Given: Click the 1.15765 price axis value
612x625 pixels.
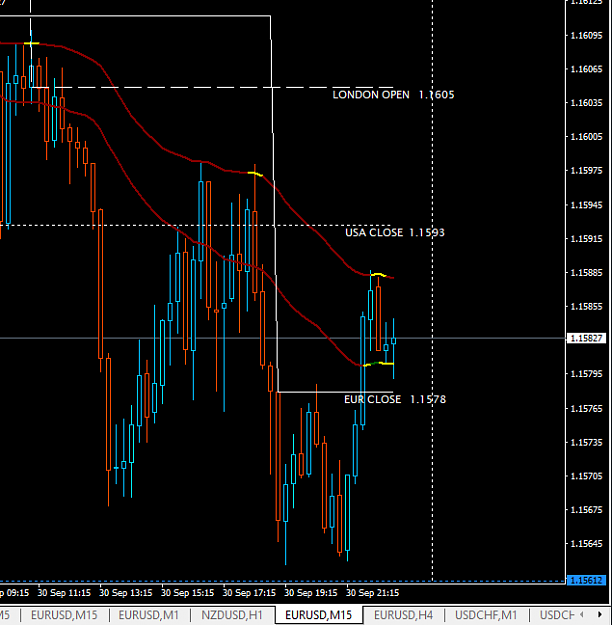Looking at the screenshot, I should coord(586,409).
